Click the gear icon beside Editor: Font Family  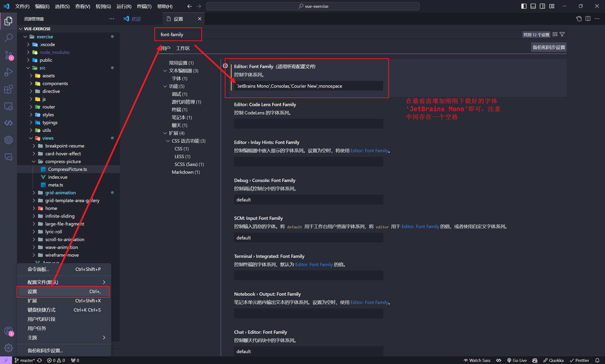(225, 66)
